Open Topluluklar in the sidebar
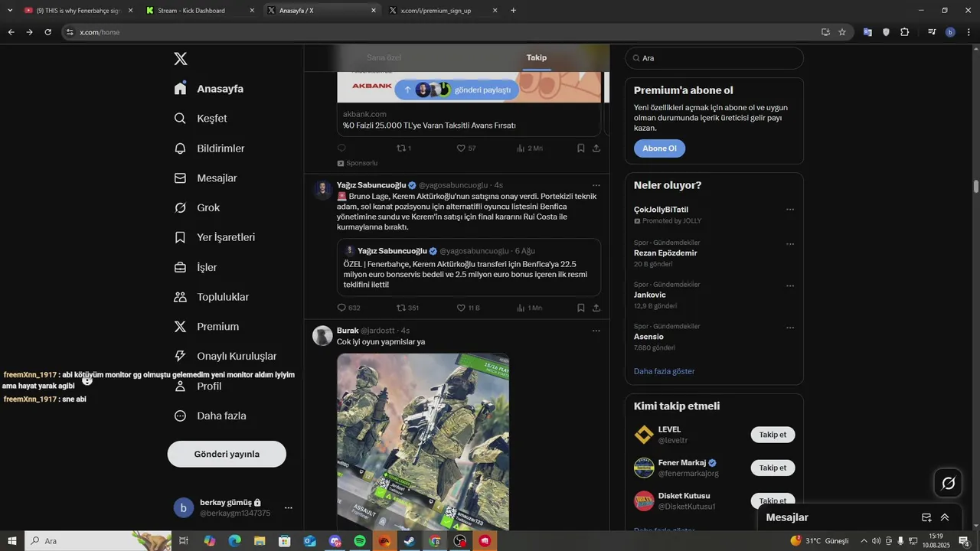Viewport: 980px width, 551px height. [x=211, y=297]
